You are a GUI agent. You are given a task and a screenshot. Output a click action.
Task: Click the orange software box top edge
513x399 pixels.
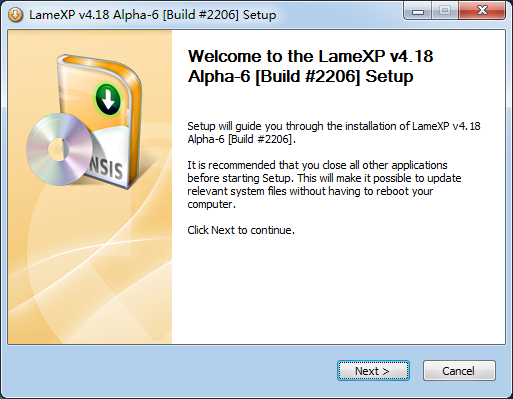(97, 63)
